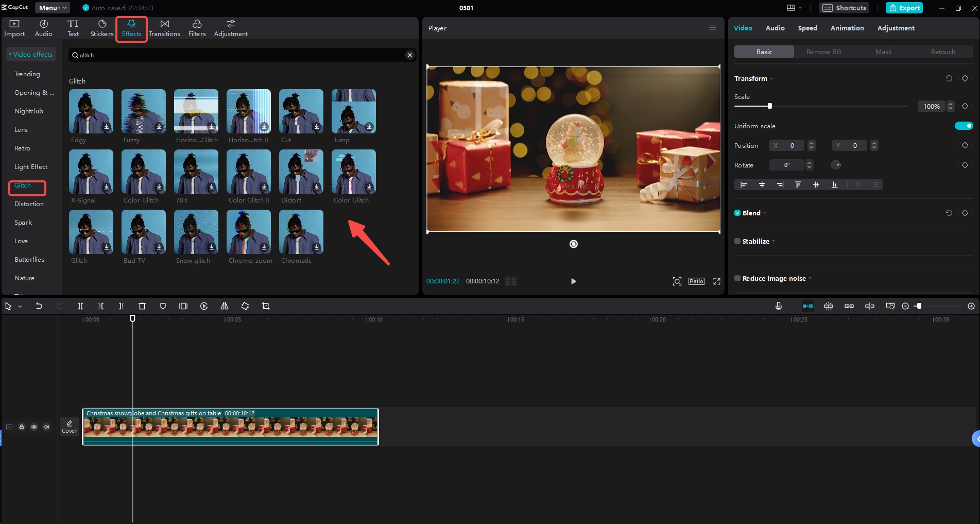Disable the Blend checkbox
The width and height of the screenshot is (980, 524).
(737, 213)
